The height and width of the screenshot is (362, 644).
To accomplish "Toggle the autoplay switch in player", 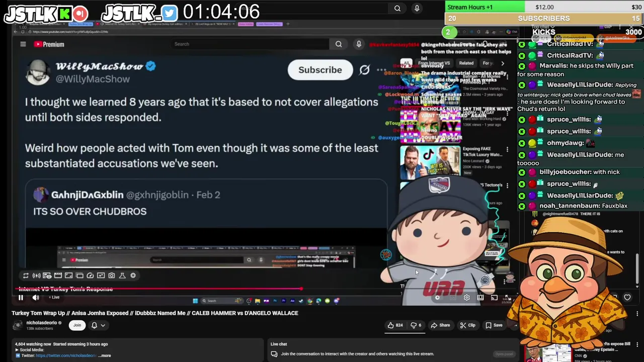I will (437, 297).
